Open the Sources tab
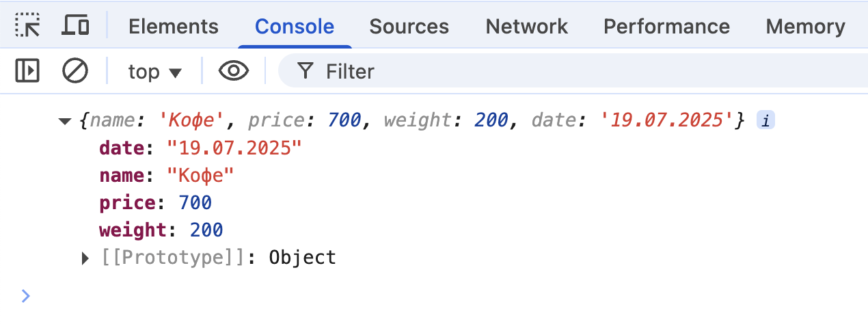868x324 pixels. click(409, 27)
